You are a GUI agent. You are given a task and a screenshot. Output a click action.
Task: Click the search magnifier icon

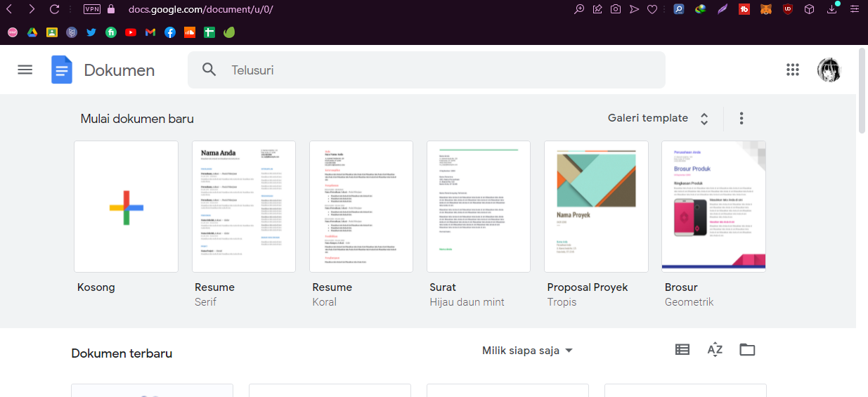tap(209, 70)
